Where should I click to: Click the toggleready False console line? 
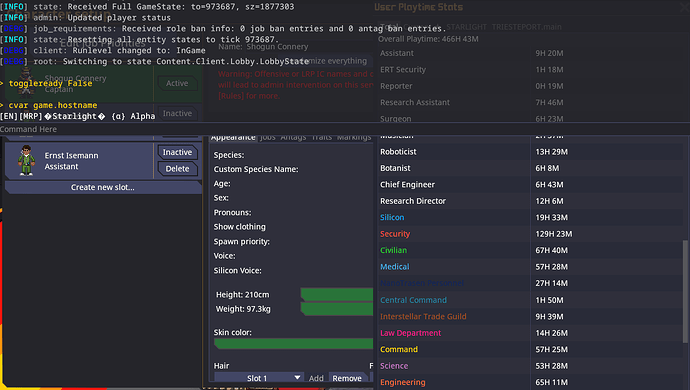coord(46,83)
